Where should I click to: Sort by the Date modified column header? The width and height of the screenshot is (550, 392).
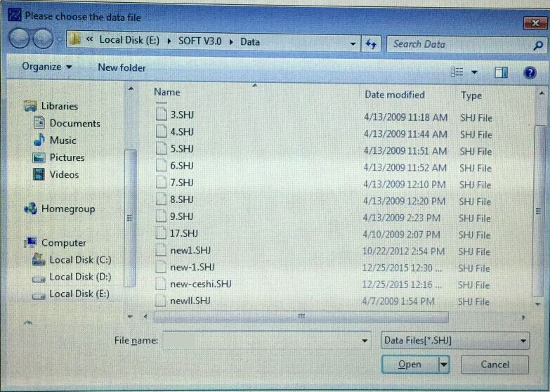point(394,94)
